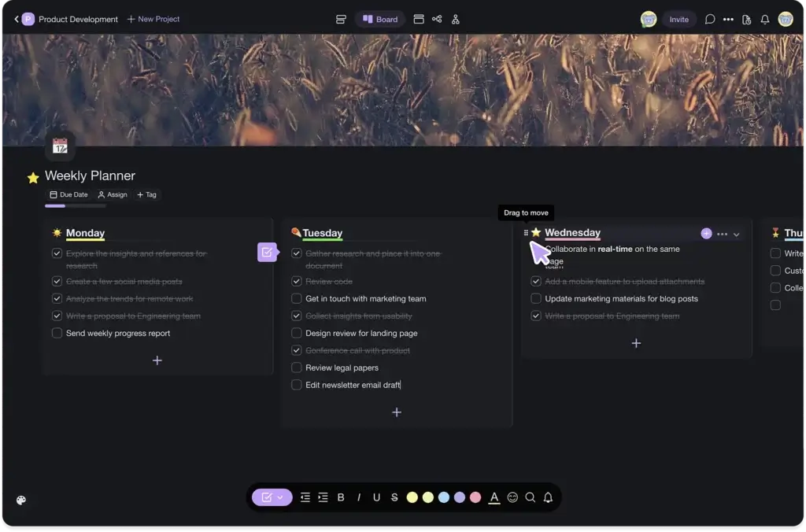Screen dimensions: 806x532
Task: Toggle bold formatting in the bottom toolbar
Action: (x=341, y=497)
